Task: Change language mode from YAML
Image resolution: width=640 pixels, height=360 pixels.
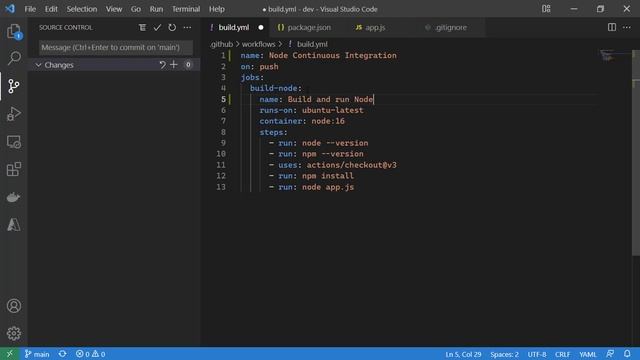Action: point(588,354)
